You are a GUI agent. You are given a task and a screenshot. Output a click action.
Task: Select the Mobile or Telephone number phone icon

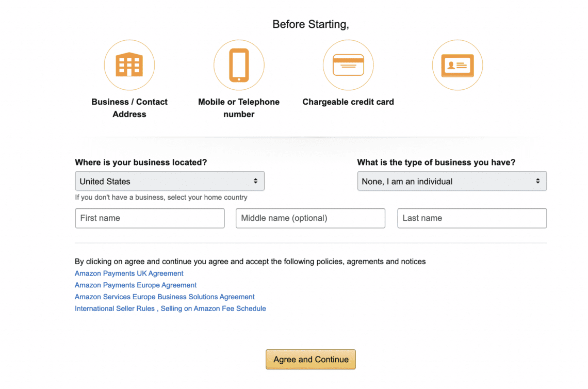point(239,65)
